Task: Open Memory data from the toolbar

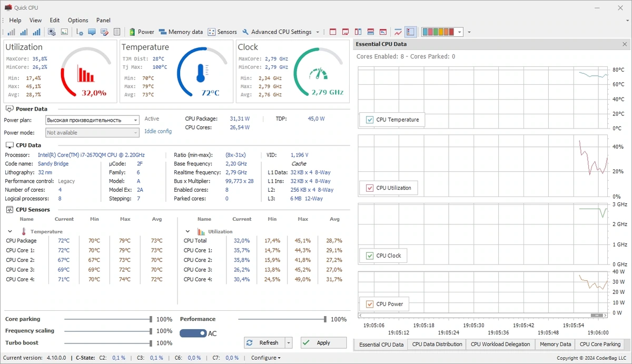Action: click(181, 32)
